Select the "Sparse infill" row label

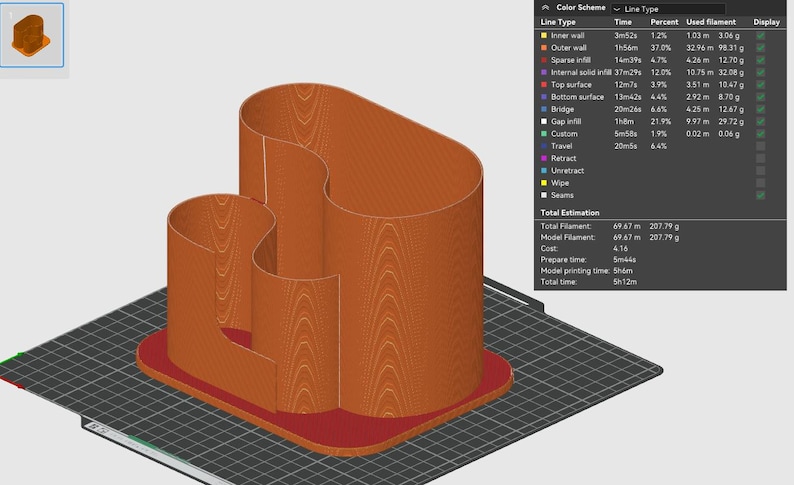(571, 60)
